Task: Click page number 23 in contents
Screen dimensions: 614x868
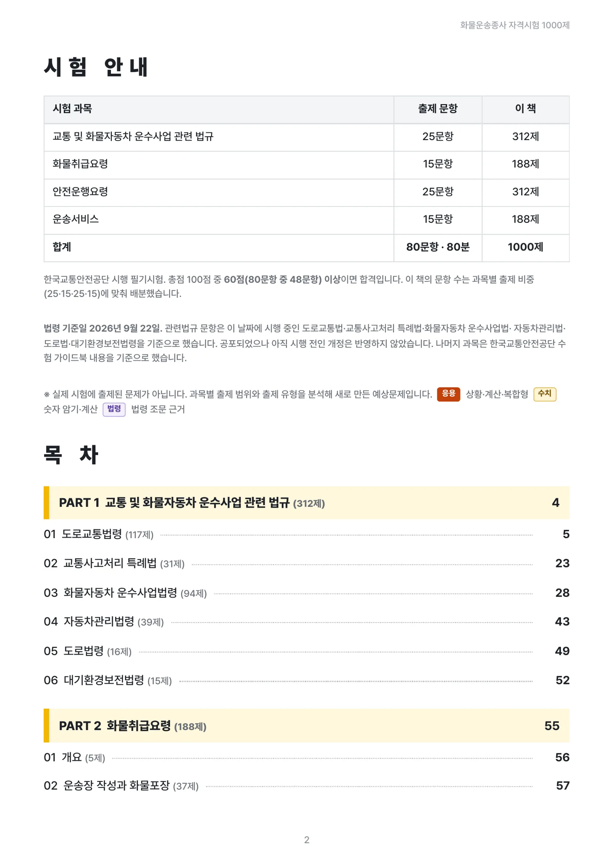Action: 562,563
